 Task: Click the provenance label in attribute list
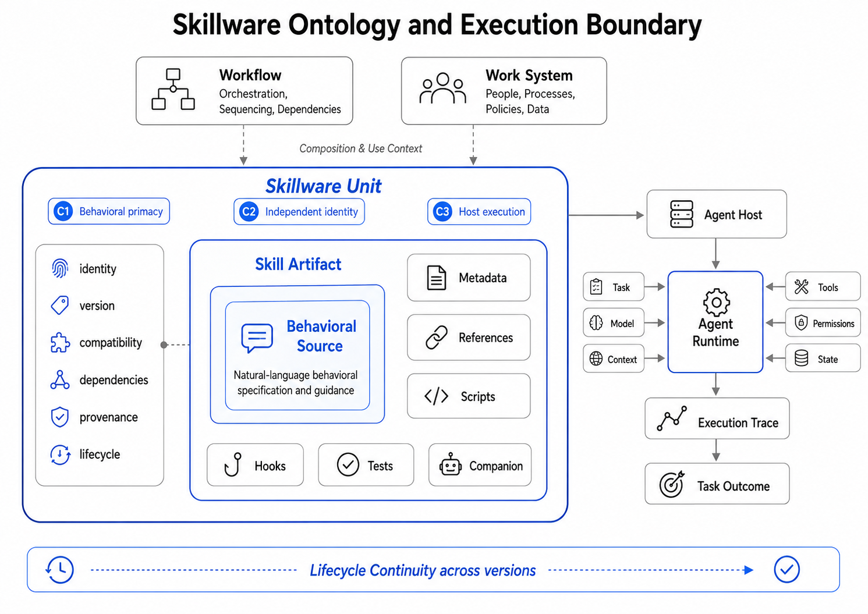pos(109,417)
